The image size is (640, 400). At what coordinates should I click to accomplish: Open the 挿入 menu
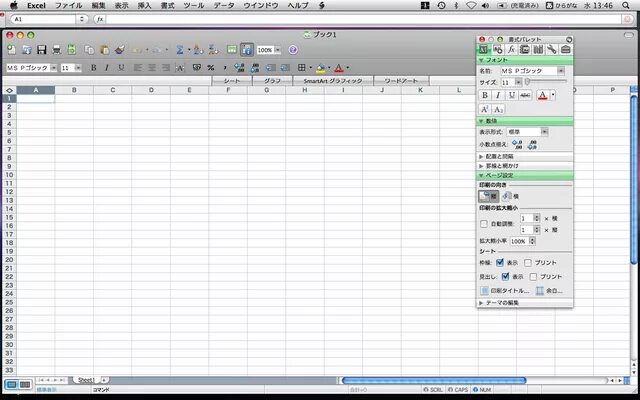click(144, 5)
